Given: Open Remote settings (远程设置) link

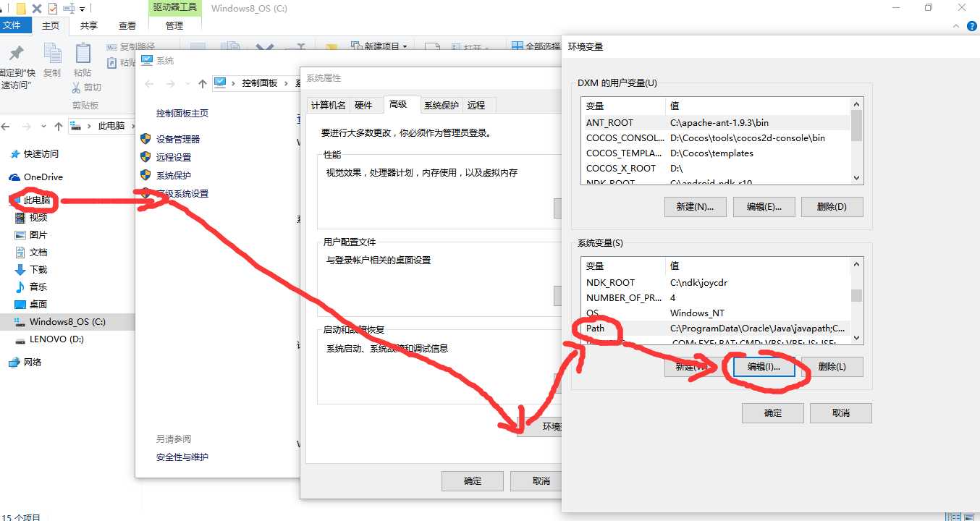Looking at the screenshot, I should point(174,157).
